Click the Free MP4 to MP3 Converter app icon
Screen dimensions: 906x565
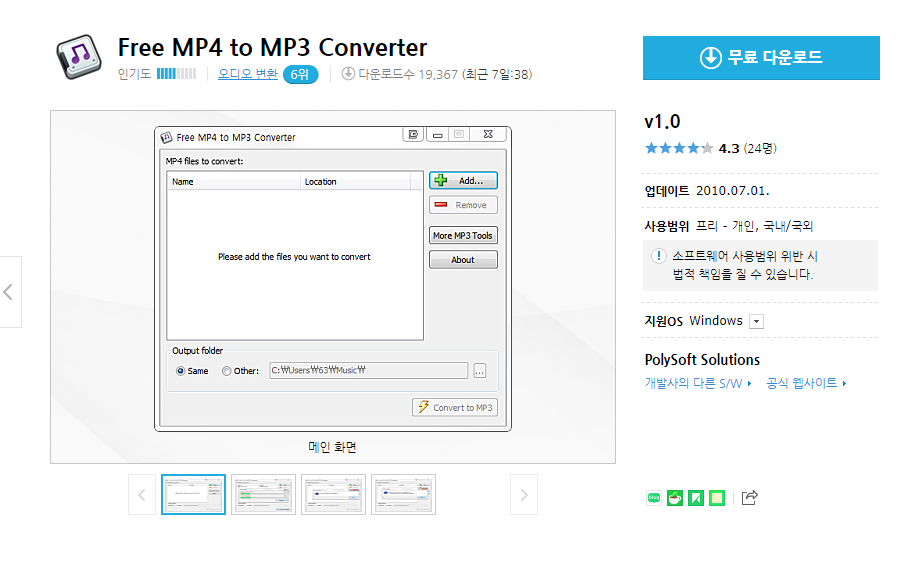tap(79, 57)
